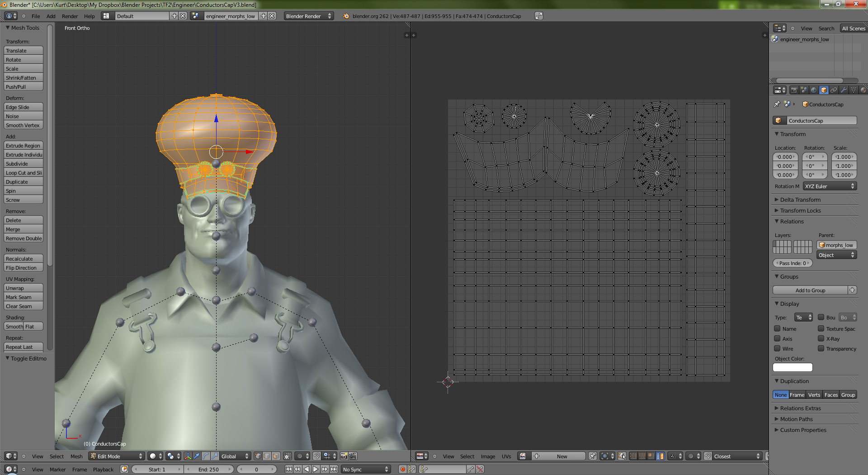
Task: Open the Render menu in top bar
Action: pos(70,16)
